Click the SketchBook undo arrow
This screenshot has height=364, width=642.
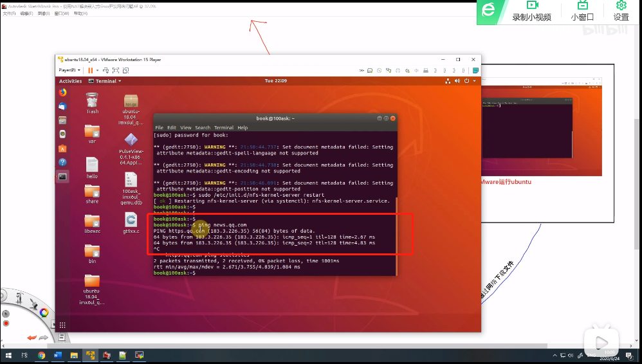pyautogui.click(x=32, y=338)
